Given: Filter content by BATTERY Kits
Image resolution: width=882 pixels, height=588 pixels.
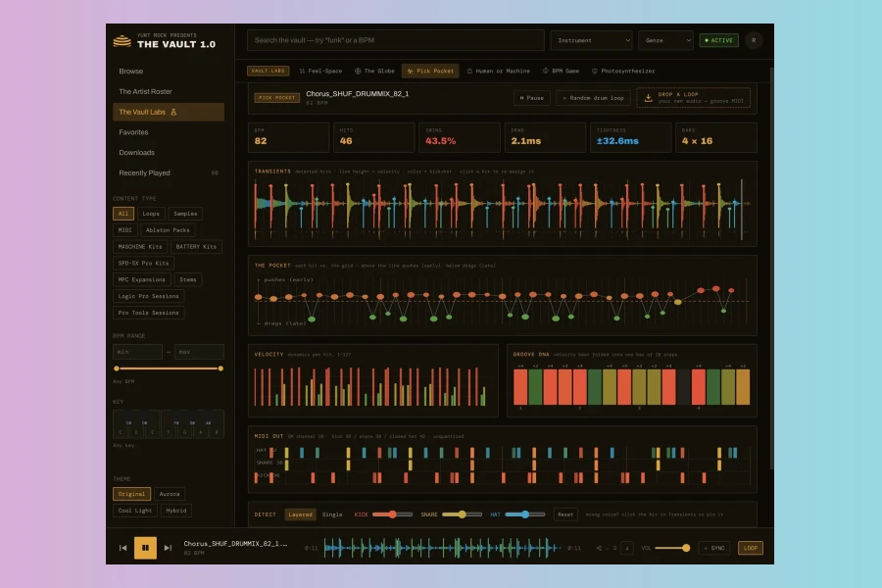Looking at the screenshot, I should pyautogui.click(x=196, y=246).
